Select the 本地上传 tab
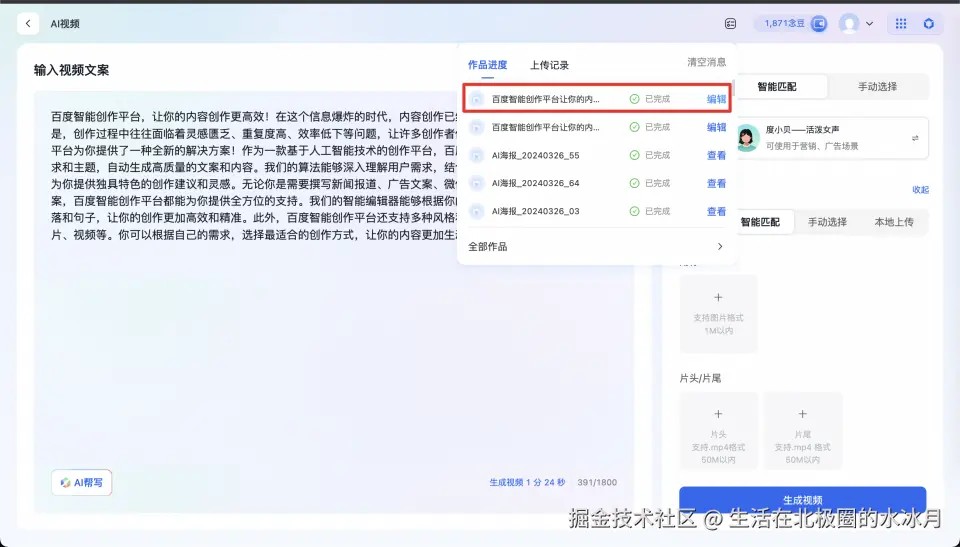The height and width of the screenshot is (547, 960). [894, 222]
